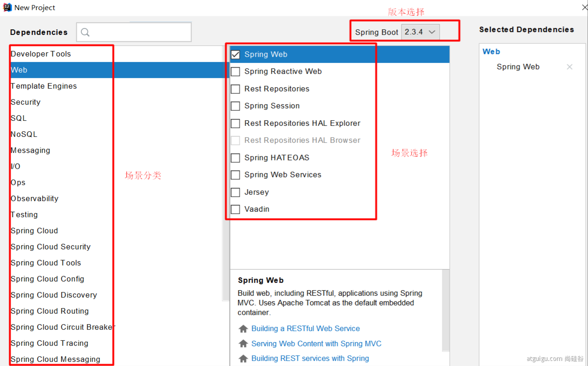Open the Spring Boot version dropdown

420,32
